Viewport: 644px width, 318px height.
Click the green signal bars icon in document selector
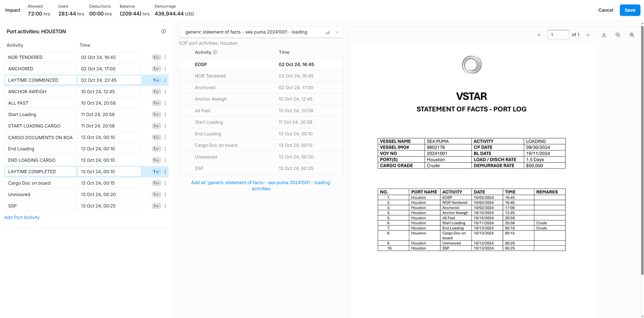point(327,32)
